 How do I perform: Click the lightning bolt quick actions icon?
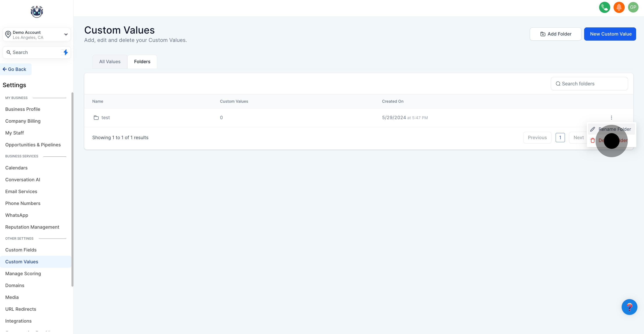(x=66, y=52)
